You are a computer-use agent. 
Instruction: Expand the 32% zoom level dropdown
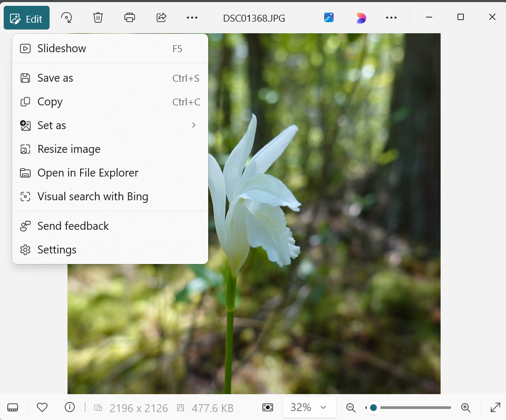tap(309, 407)
